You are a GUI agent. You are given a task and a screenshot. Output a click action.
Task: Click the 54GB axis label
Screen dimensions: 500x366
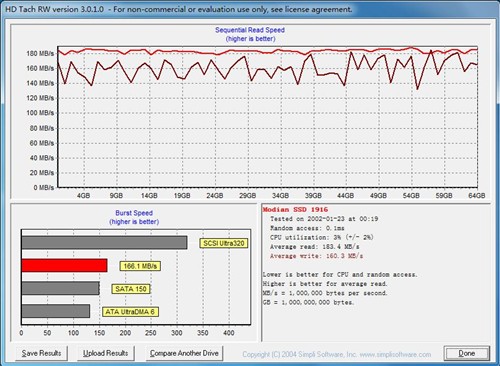(x=411, y=196)
